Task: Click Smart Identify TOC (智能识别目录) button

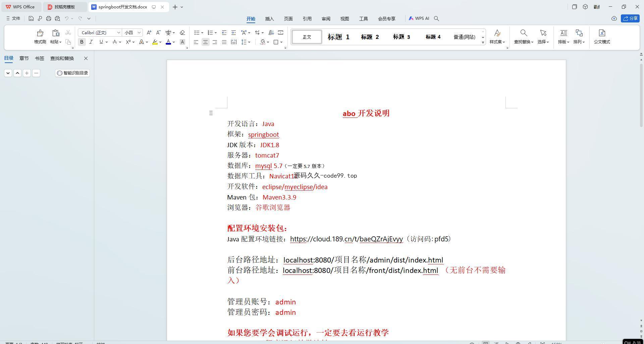Action: click(72, 73)
